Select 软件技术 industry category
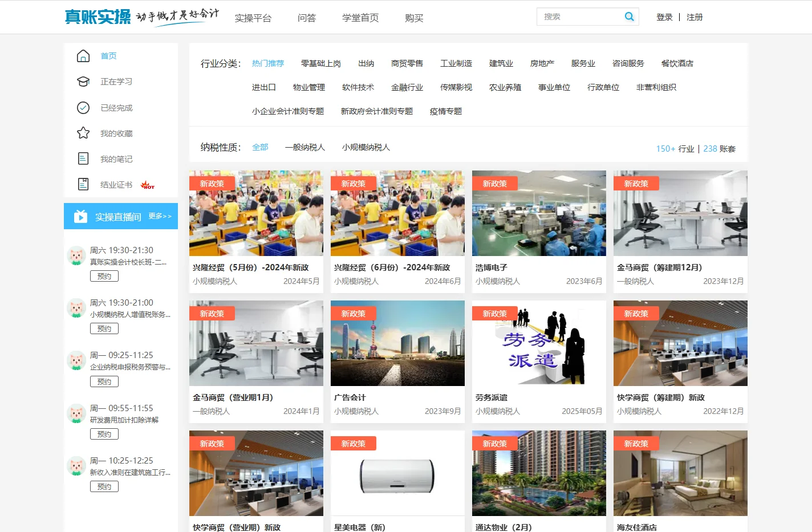This screenshot has width=812, height=532. coord(358,87)
